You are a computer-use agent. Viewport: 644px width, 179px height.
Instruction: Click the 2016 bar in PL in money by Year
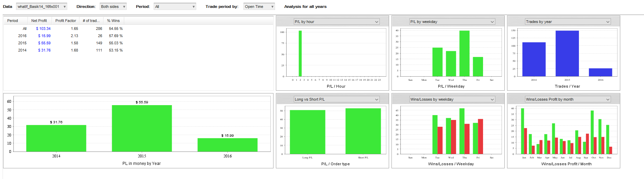coord(227,145)
